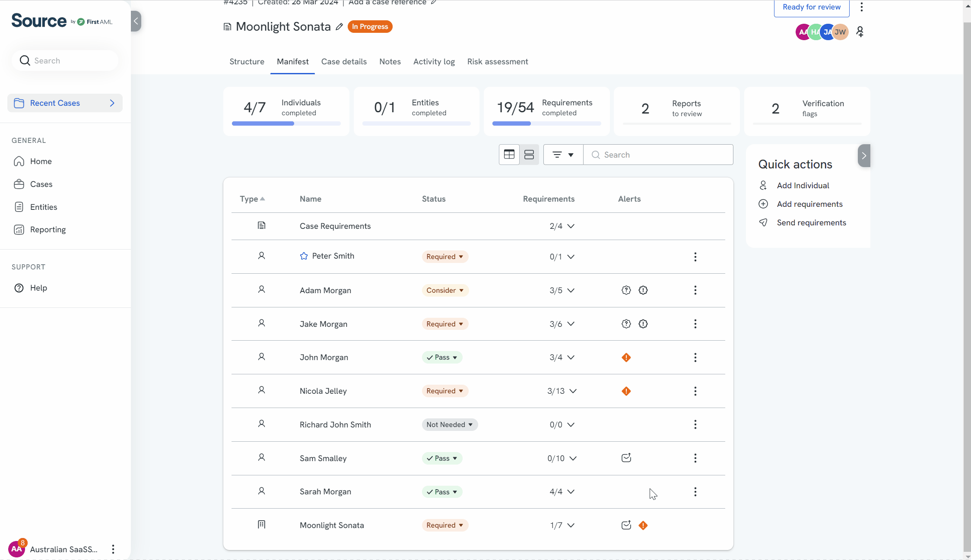
Task: Click the edit pencil next to Moonlight Sonata title
Action: coord(340,27)
